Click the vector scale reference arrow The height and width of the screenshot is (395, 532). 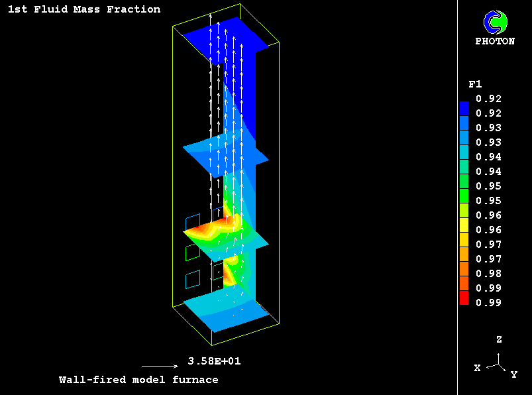pyautogui.click(x=160, y=365)
